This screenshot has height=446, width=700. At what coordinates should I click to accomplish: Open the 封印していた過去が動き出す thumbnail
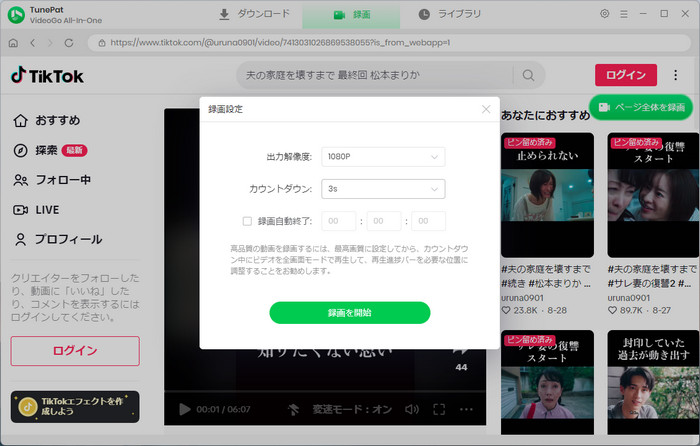pos(653,382)
